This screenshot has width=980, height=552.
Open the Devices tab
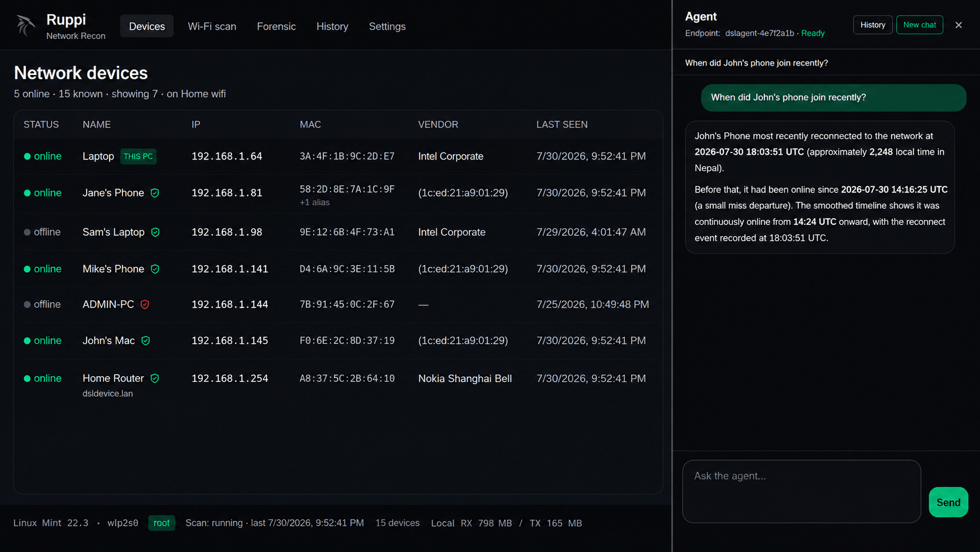(147, 26)
